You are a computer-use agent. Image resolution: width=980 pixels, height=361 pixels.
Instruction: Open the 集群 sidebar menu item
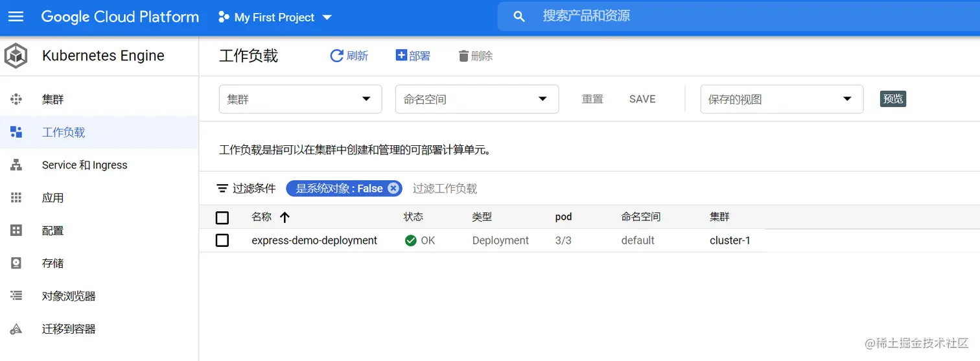99,99
